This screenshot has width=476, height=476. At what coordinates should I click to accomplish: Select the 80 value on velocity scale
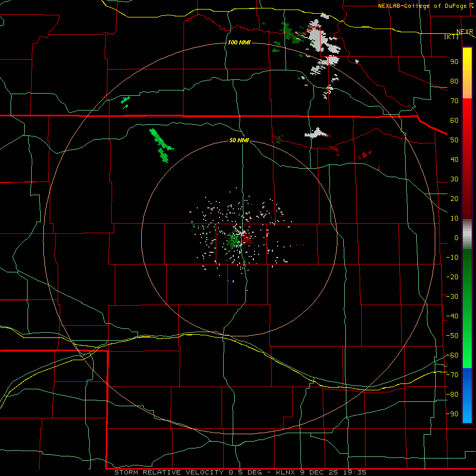coord(454,81)
